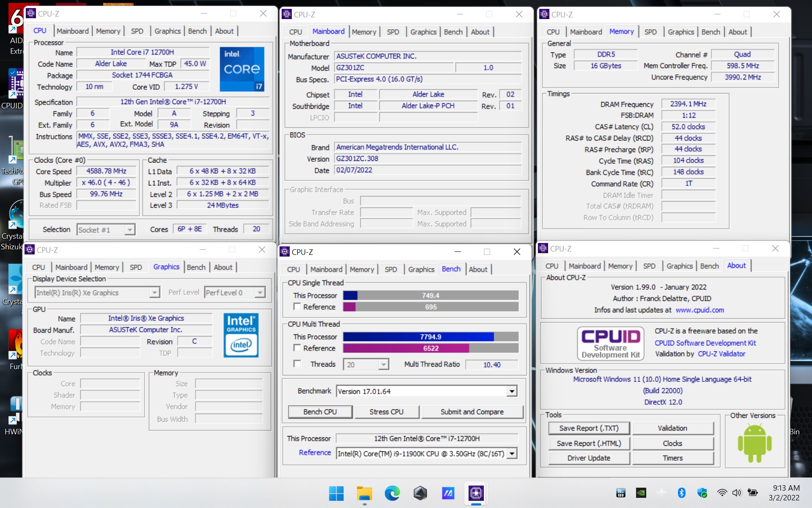Click the Submit and Compare button

pyautogui.click(x=472, y=412)
